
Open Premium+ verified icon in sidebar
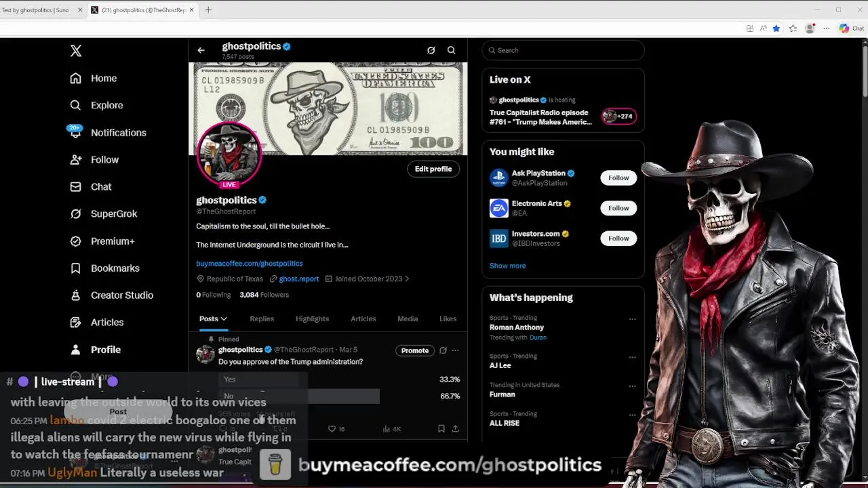tap(76, 241)
